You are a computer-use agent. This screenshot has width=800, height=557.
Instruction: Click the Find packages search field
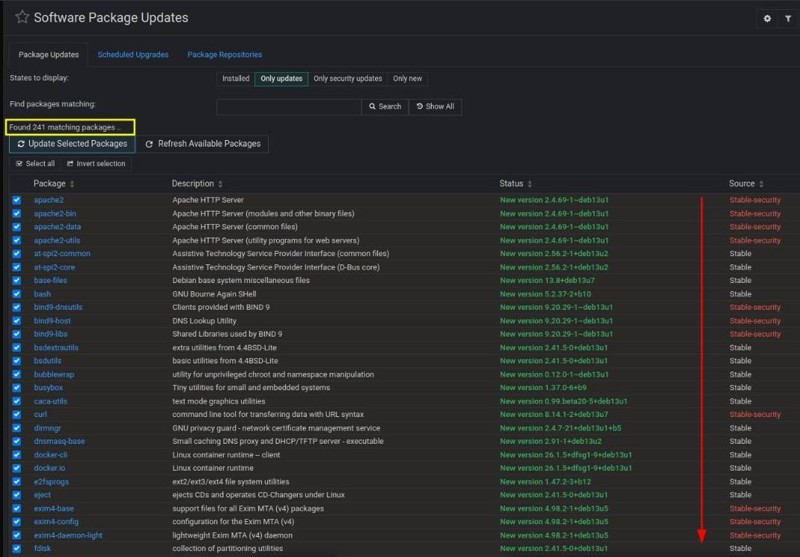click(289, 107)
